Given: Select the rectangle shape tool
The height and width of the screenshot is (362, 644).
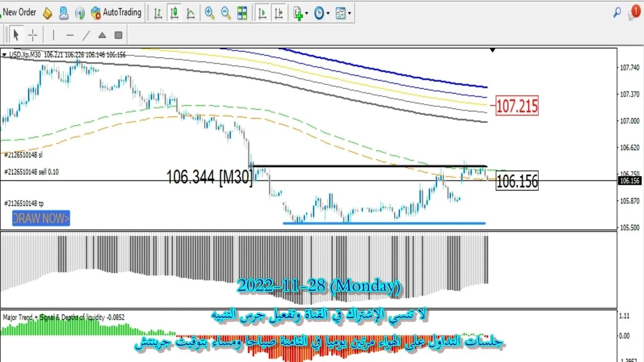Looking at the screenshot, I should 118,35.
